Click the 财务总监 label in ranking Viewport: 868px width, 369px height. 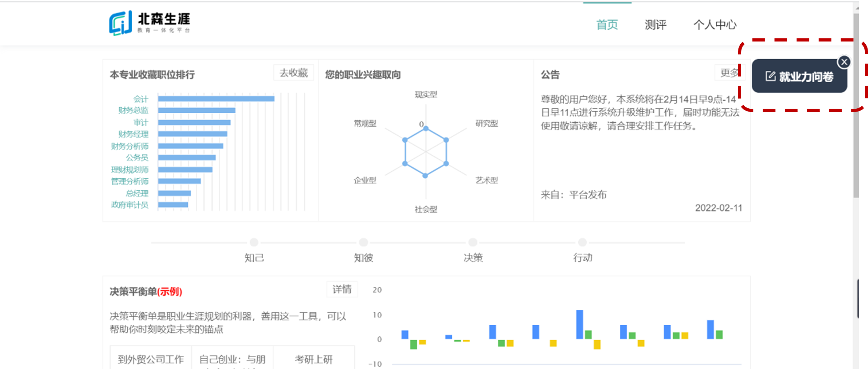point(133,110)
